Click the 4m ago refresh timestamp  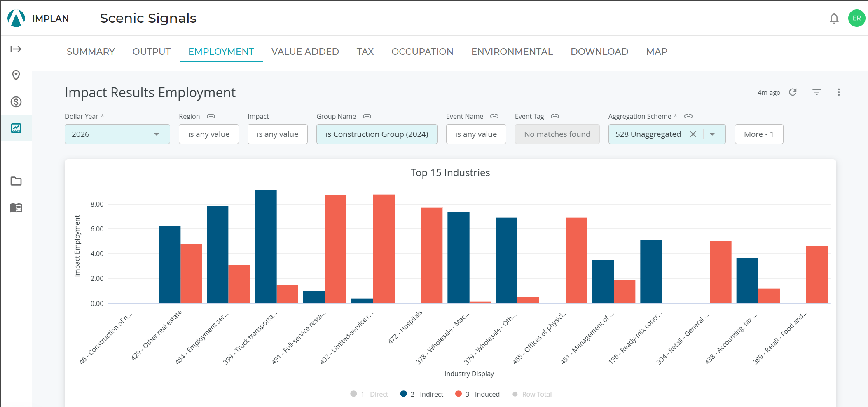[769, 92]
